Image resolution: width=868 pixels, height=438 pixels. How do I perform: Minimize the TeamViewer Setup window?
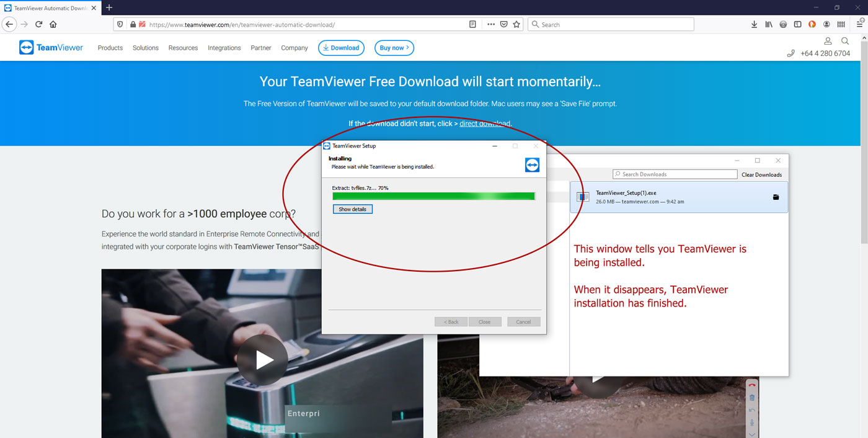[x=495, y=146]
